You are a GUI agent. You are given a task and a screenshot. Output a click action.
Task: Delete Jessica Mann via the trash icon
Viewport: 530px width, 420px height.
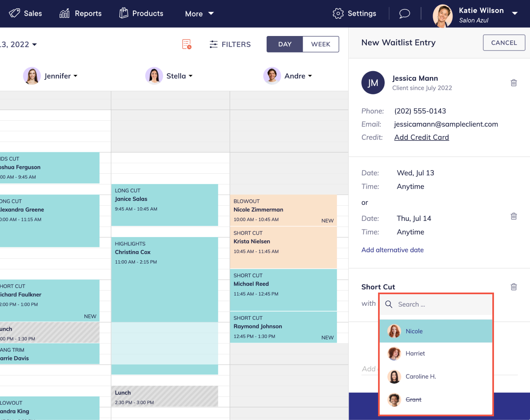[x=513, y=83]
